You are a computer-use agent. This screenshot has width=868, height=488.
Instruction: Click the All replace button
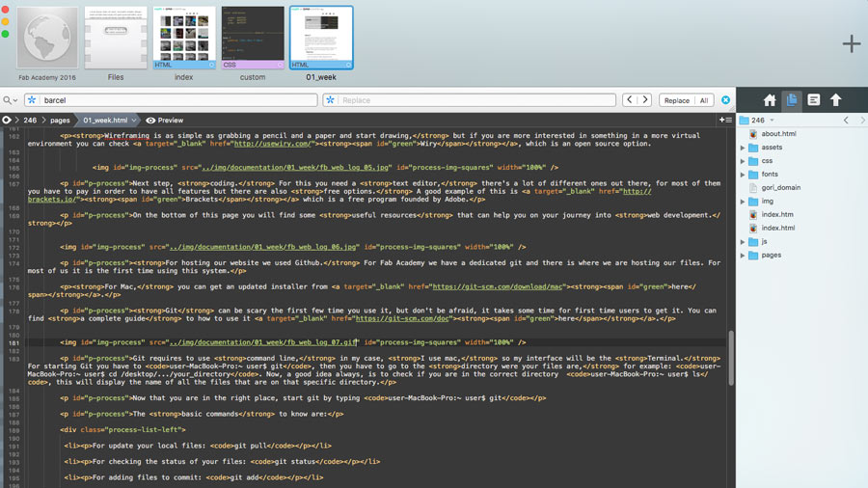tap(704, 100)
